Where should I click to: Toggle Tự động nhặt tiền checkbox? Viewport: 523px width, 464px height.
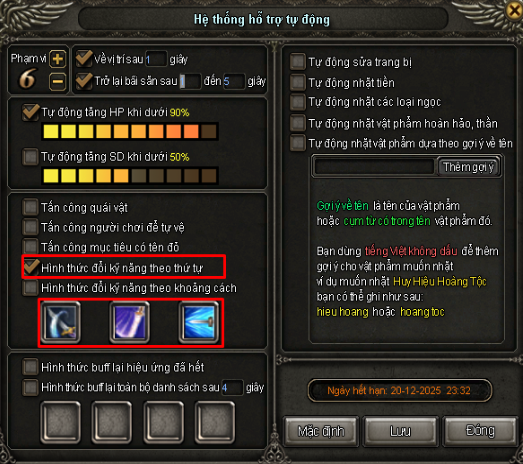(298, 82)
